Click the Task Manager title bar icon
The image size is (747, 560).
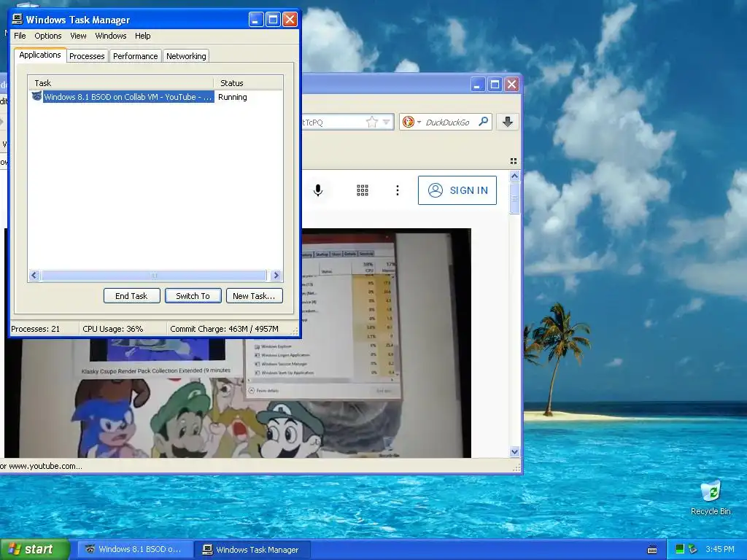[x=18, y=19]
